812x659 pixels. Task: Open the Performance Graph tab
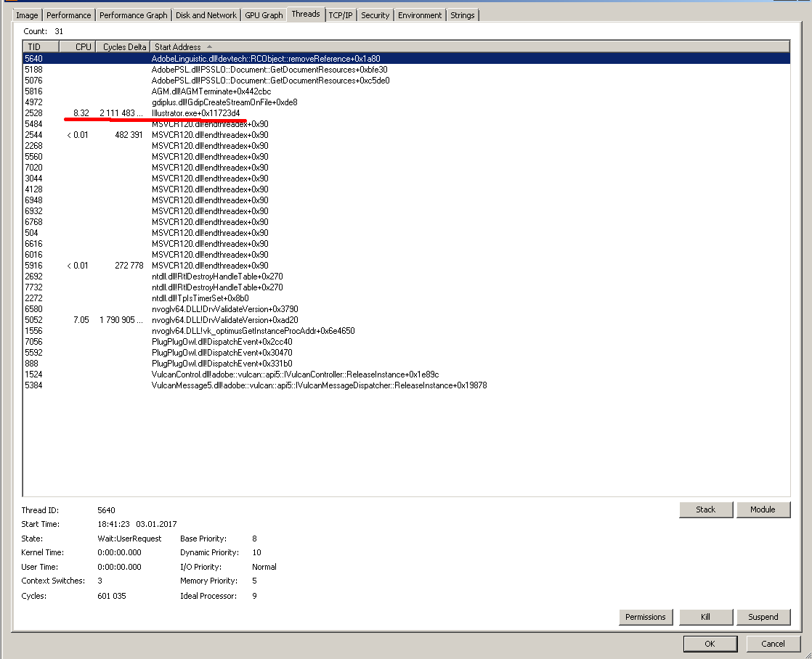point(133,15)
